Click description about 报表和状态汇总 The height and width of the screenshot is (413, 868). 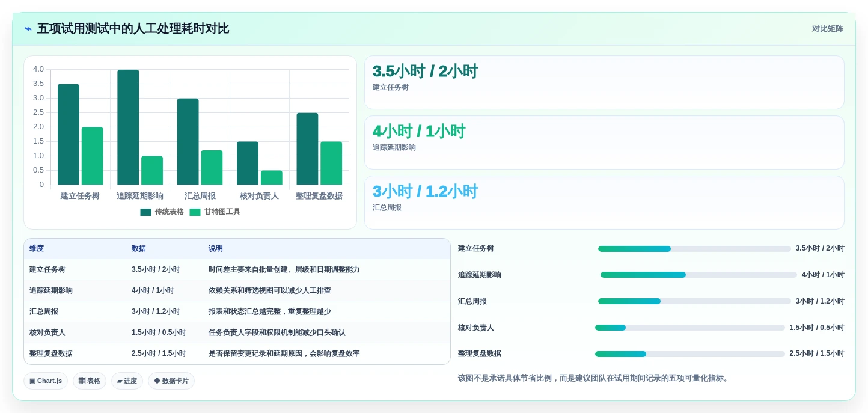click(x=270, y=311)
